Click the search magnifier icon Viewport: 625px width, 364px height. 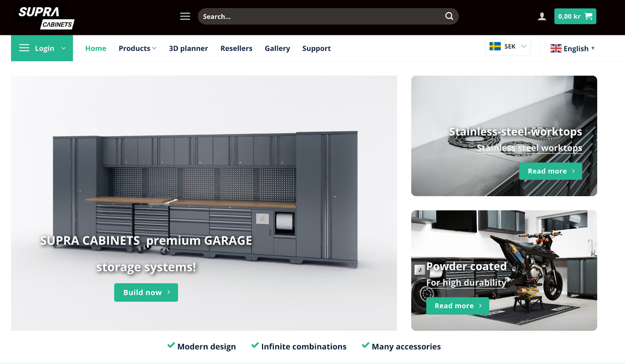click(x=448, y=16)
